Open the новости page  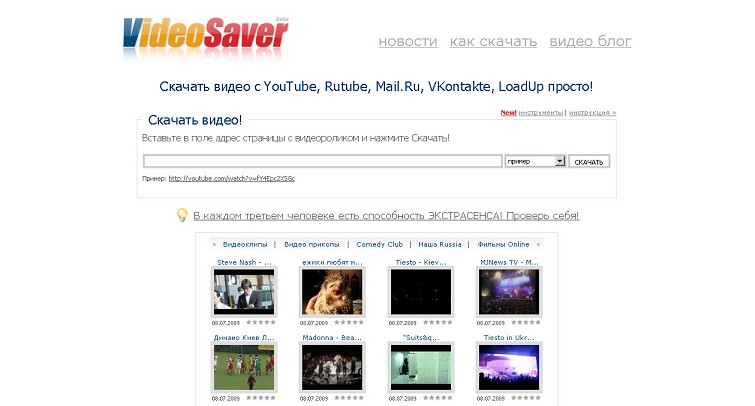tap(408, 42)
